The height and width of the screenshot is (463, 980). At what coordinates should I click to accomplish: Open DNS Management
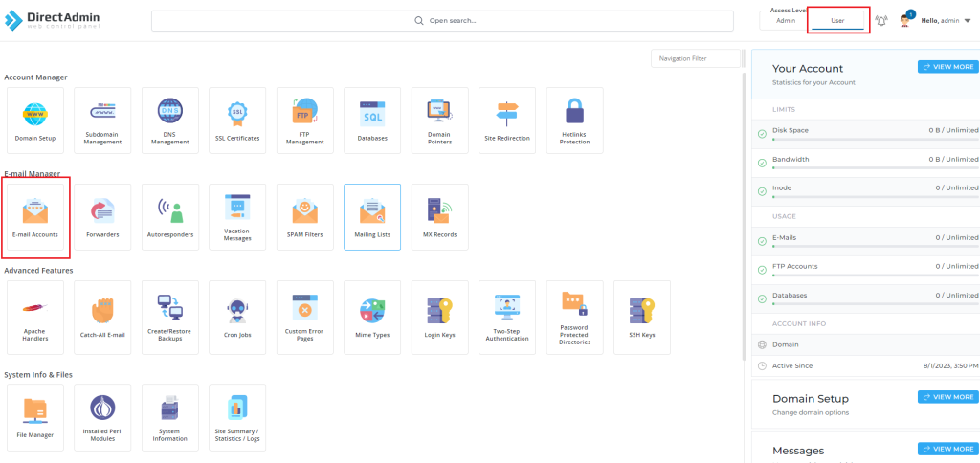(170, 121)
